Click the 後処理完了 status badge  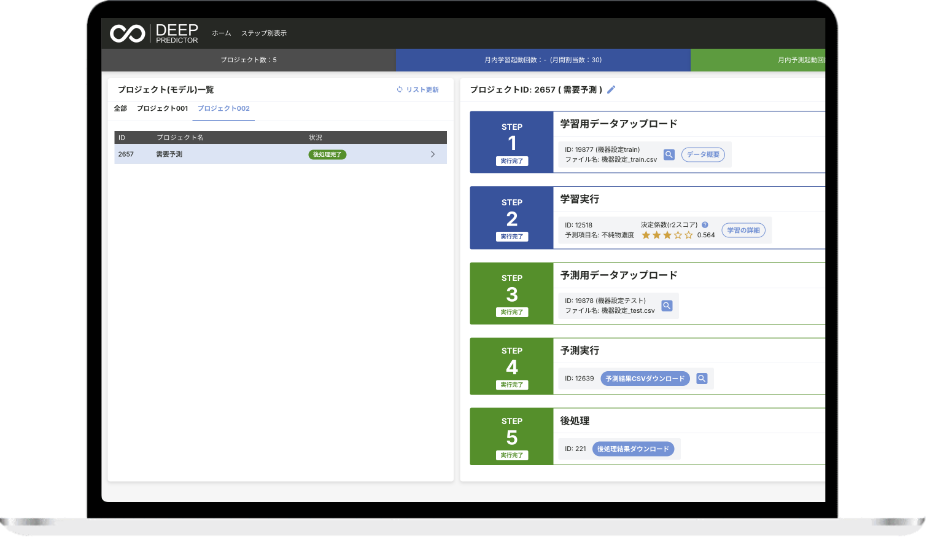tap(327, 155)
